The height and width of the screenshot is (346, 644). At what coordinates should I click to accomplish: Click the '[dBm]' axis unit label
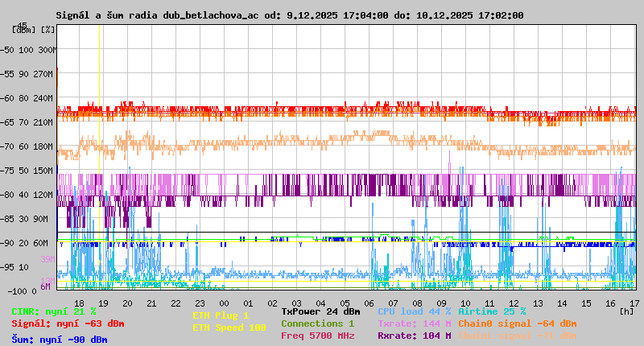click(24, 30)
